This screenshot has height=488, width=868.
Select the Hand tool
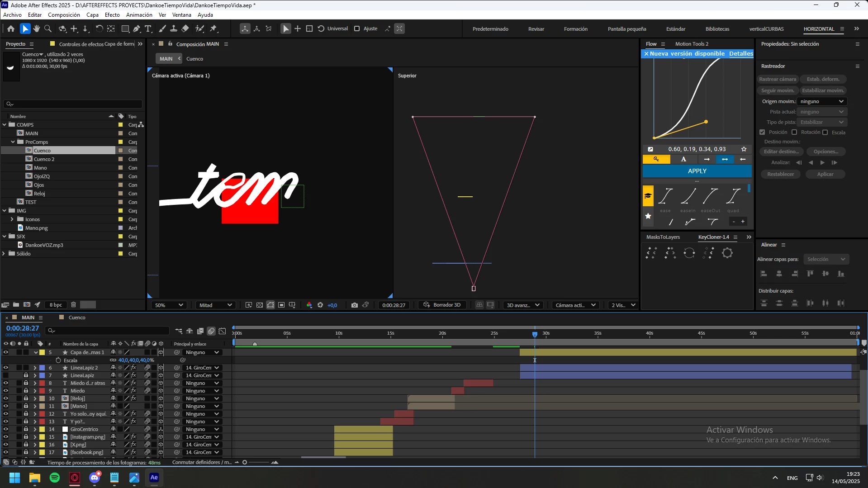click(x=37, y=28)
